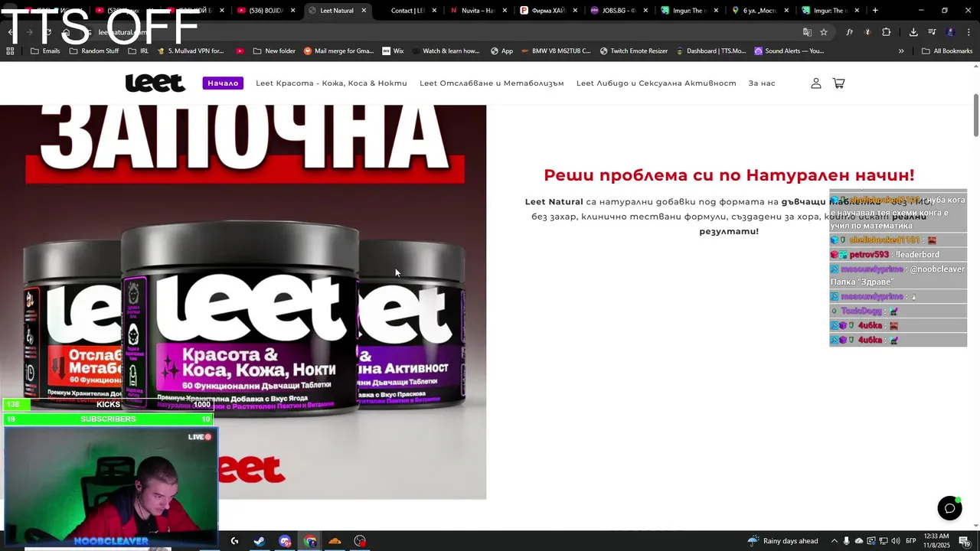Expand the bookmarks bar overflow chevron
This screenshot has height=551, width=980.
901,51
